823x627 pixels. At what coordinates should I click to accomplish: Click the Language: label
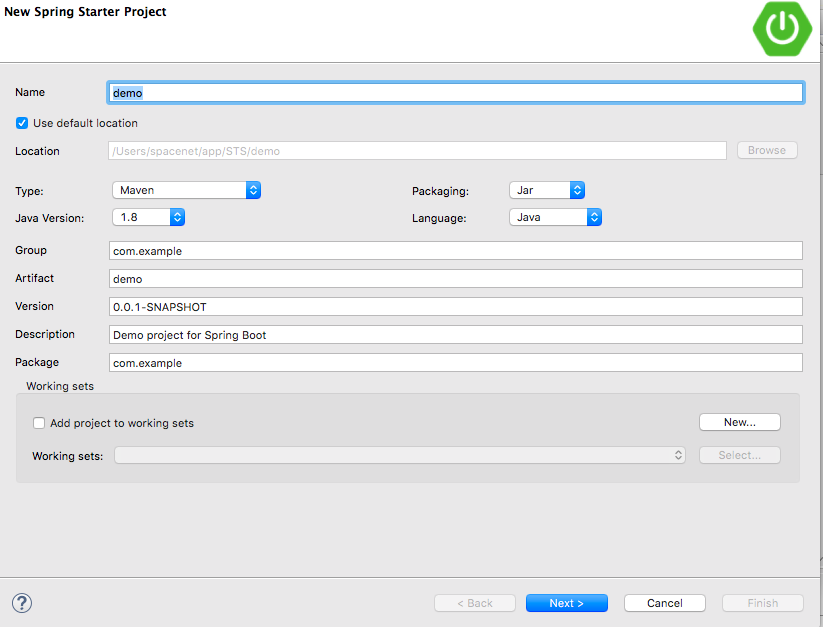(439, 218)
